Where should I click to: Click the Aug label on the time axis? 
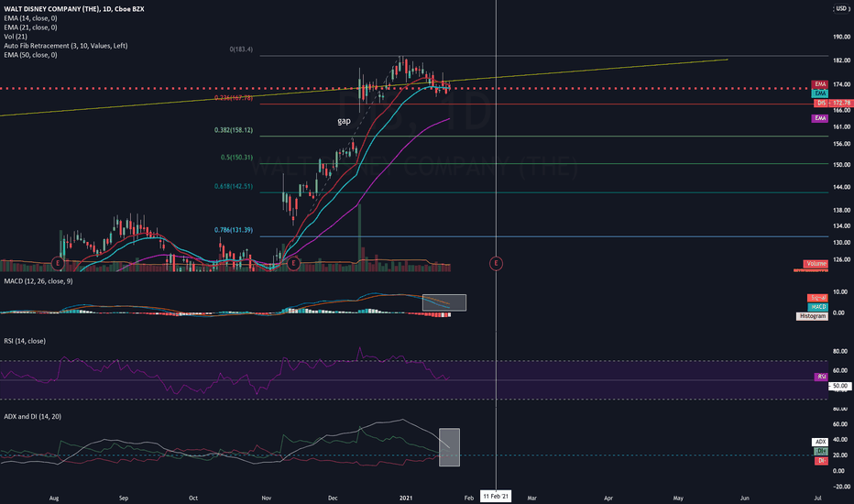tap(54, 498)
